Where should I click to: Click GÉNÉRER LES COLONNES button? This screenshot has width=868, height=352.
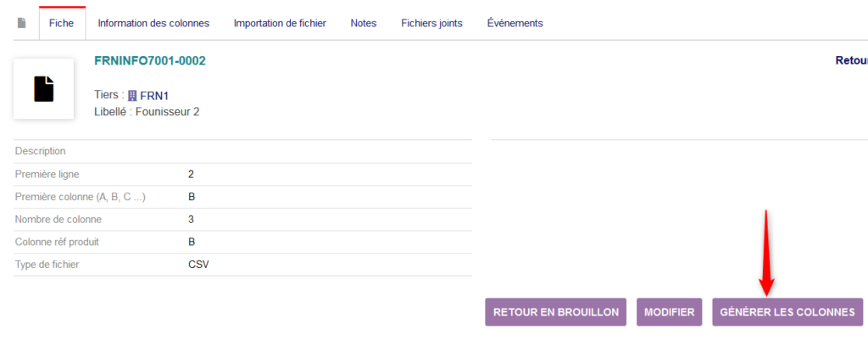tap(787, 312)
